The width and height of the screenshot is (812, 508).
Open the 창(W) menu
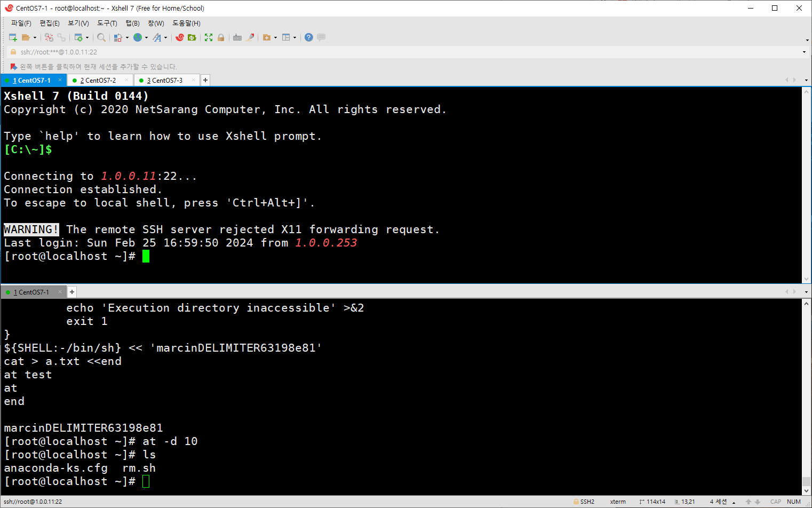(156, 23)
